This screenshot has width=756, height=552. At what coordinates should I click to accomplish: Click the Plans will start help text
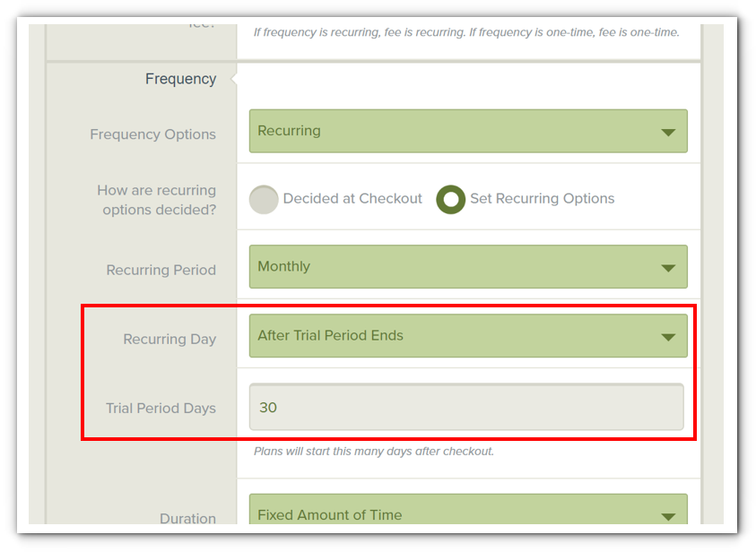374,452
